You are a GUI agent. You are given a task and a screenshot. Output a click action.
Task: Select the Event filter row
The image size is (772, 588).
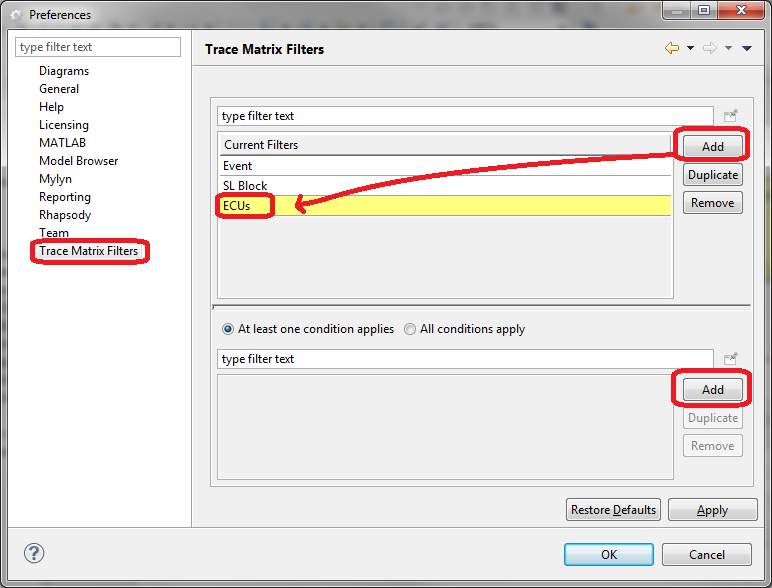click(x=445, y=166)
